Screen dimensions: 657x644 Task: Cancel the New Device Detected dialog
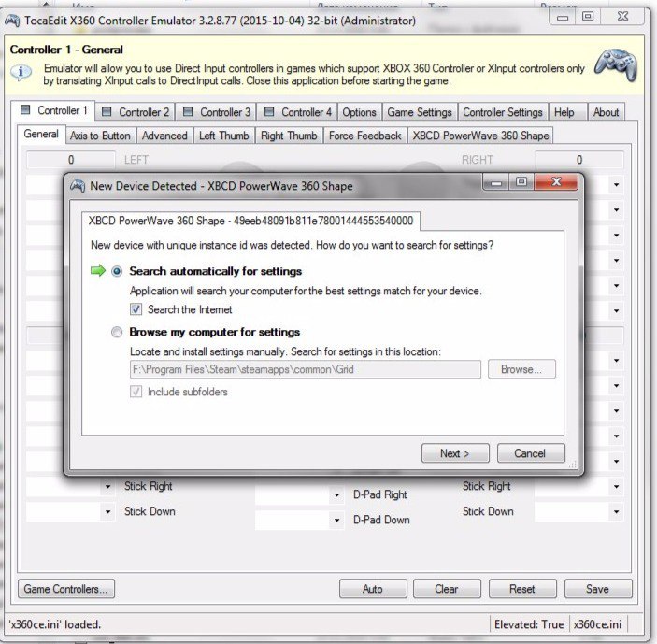click(529, 453)
